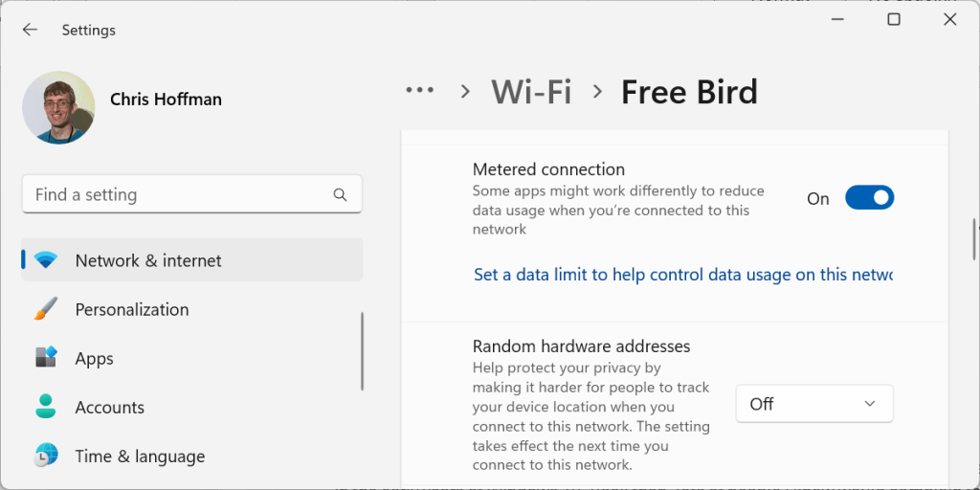
Task: Open Random hardware addresses dropdown
Action: 814,404
